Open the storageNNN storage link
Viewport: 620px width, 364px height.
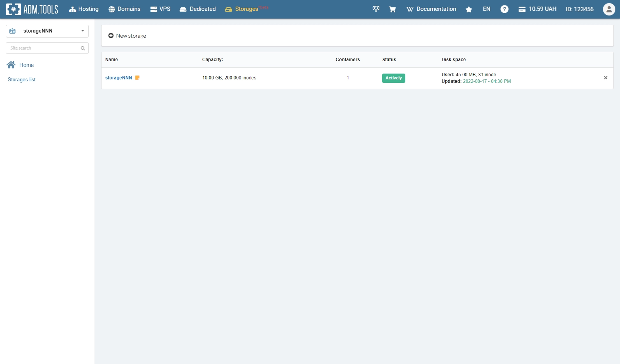119,78
